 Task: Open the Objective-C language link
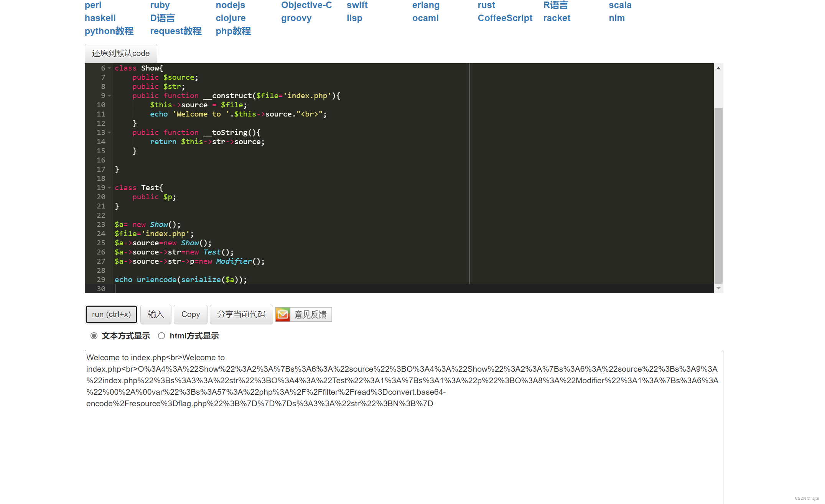(x=306, y=5)
